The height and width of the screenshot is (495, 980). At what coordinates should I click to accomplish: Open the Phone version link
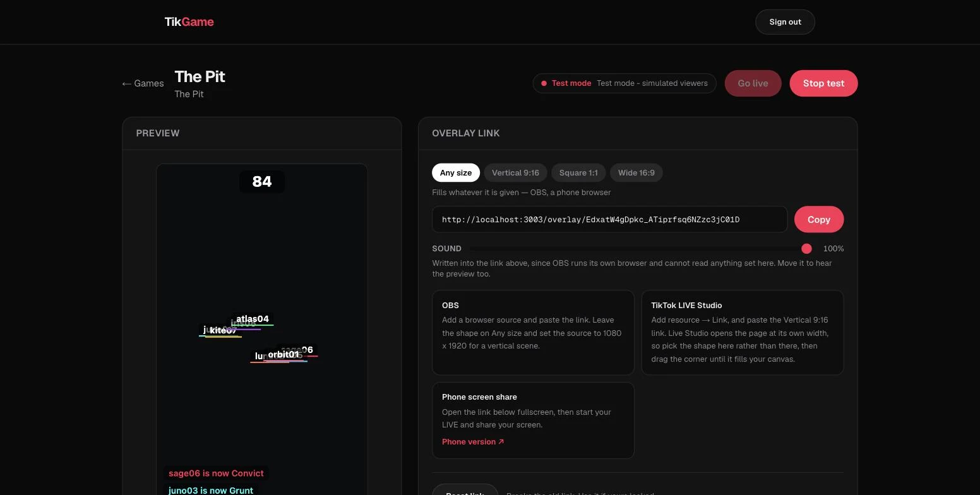point(473,442)
